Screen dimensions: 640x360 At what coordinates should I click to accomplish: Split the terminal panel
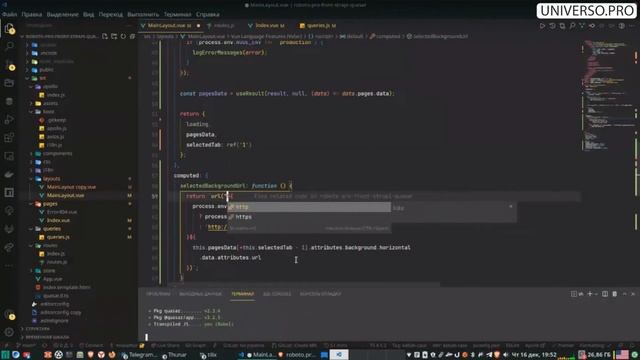(x=605, y=294)
